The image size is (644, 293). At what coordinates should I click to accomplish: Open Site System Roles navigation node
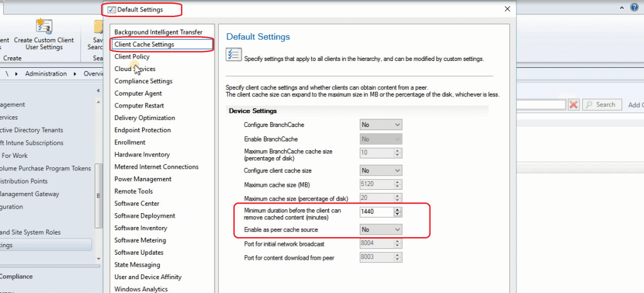(30, 232)
